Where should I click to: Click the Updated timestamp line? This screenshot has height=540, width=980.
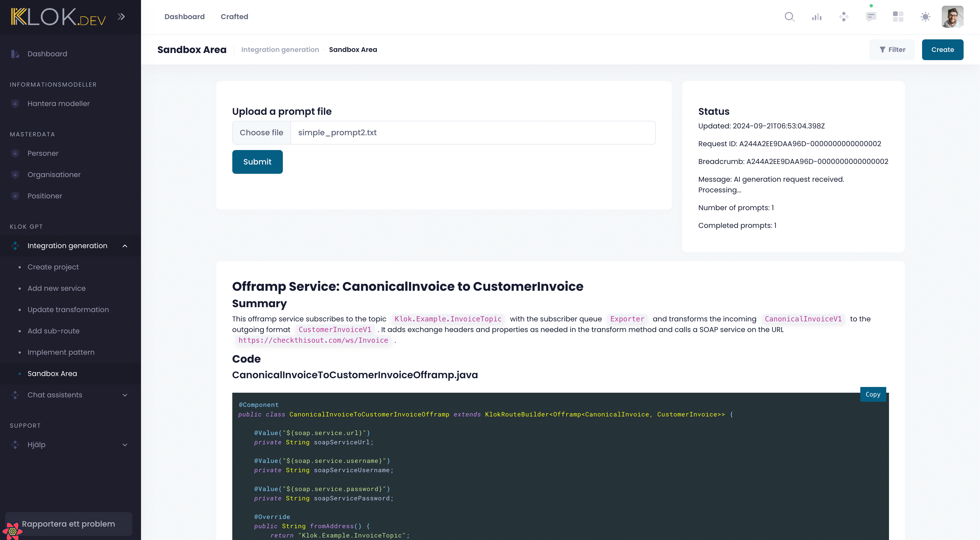(x=761, y=126)
